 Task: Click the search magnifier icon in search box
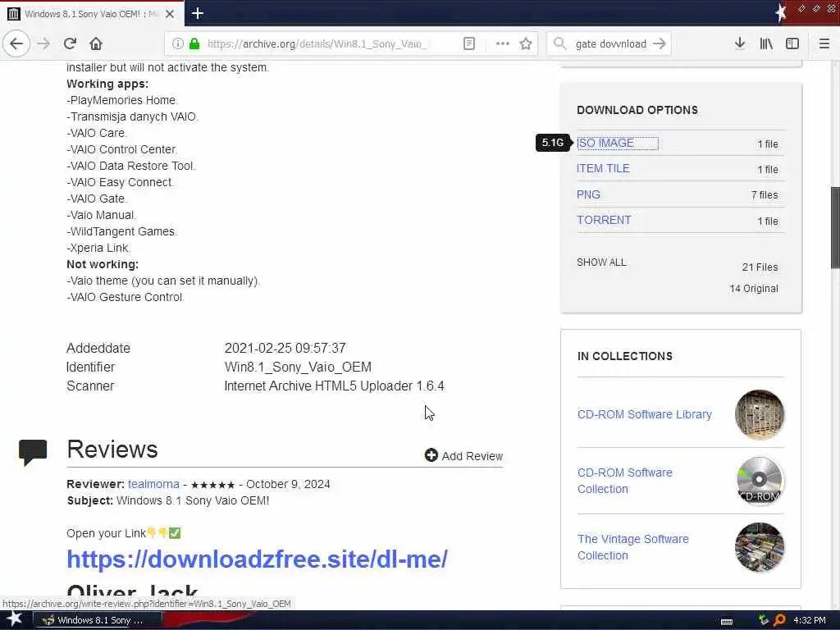coord(559,44)
